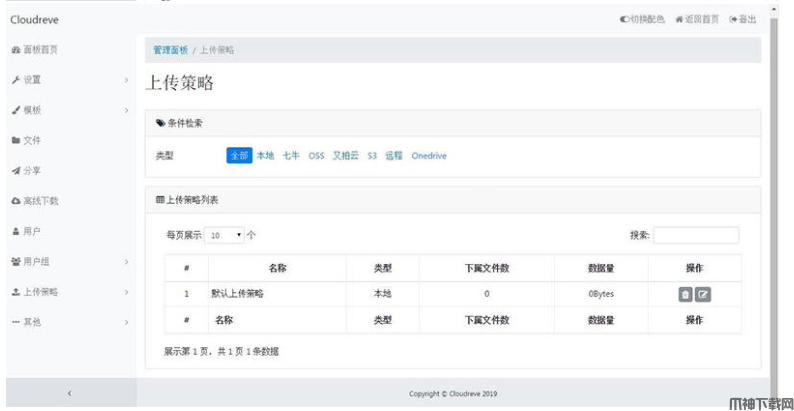Click the 搜索 search input field
This screenshot has width=794, height=411.
point(696,235)
